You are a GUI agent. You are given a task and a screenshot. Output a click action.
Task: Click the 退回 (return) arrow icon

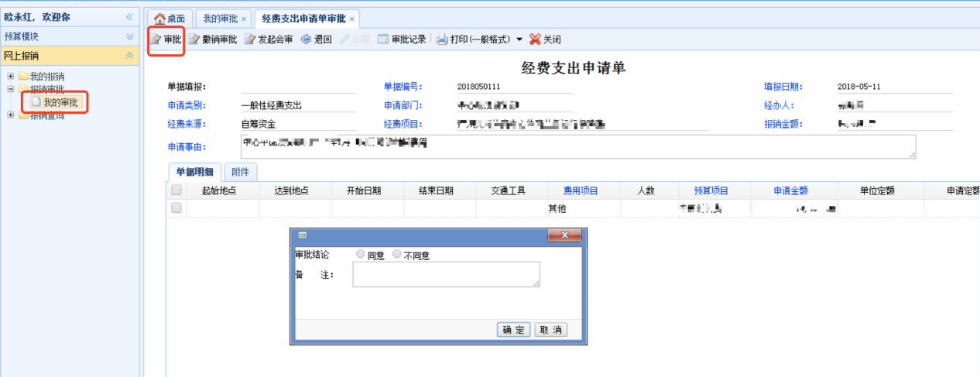pos(306,39)
